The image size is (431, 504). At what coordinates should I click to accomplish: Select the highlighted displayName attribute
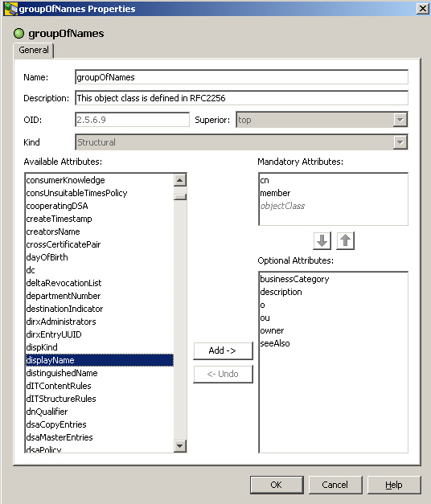(100, 360)
